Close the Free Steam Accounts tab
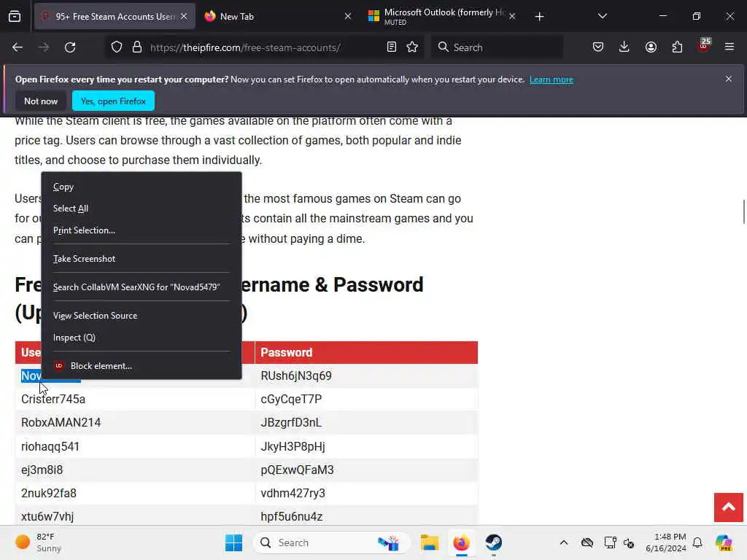The image size is (747, 560). [x=184, y=16]
